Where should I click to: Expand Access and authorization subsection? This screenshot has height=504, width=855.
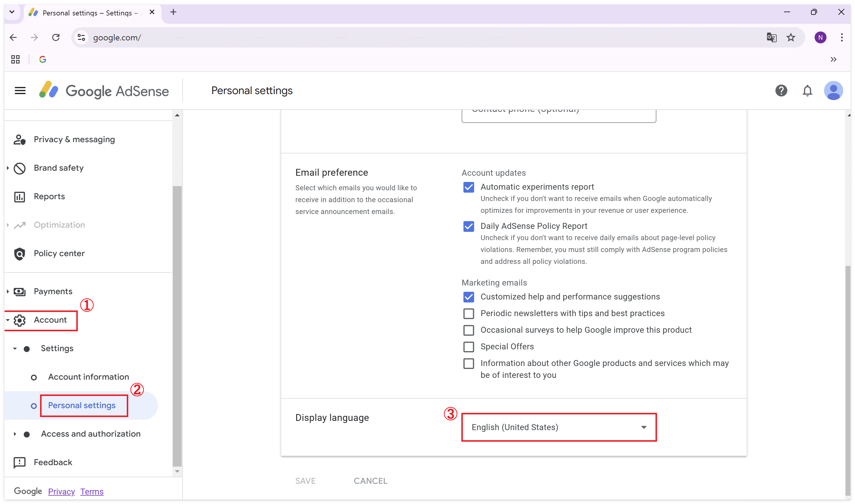click(x=90, y=434)
